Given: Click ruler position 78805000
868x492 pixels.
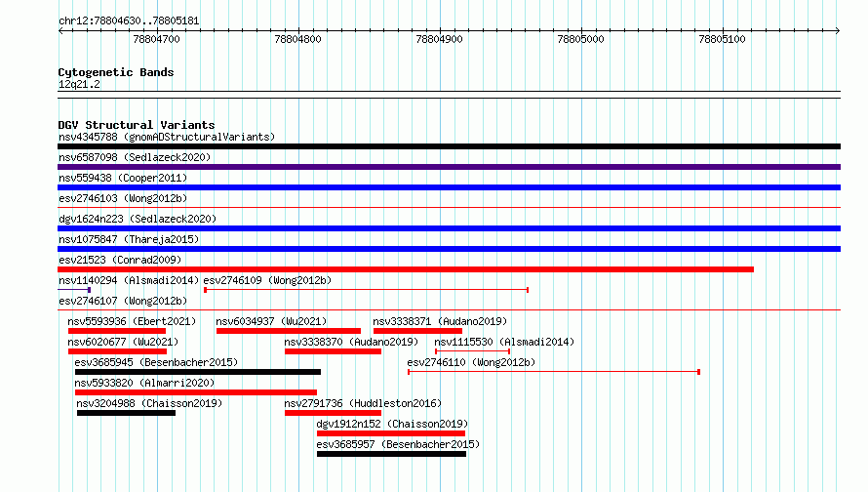Looking at the screenshot, I should click(x=580, y=39).
